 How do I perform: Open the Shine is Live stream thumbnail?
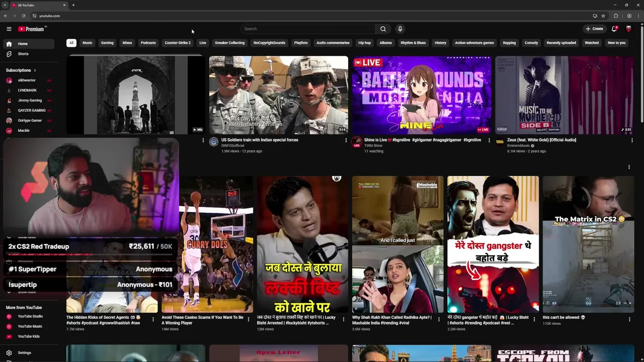(x=422, y=95)
